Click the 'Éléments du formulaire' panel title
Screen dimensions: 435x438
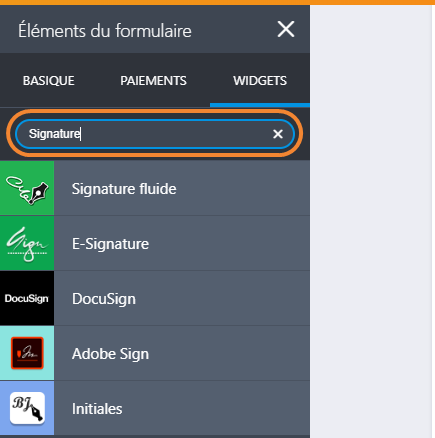[x=105, y=31]
